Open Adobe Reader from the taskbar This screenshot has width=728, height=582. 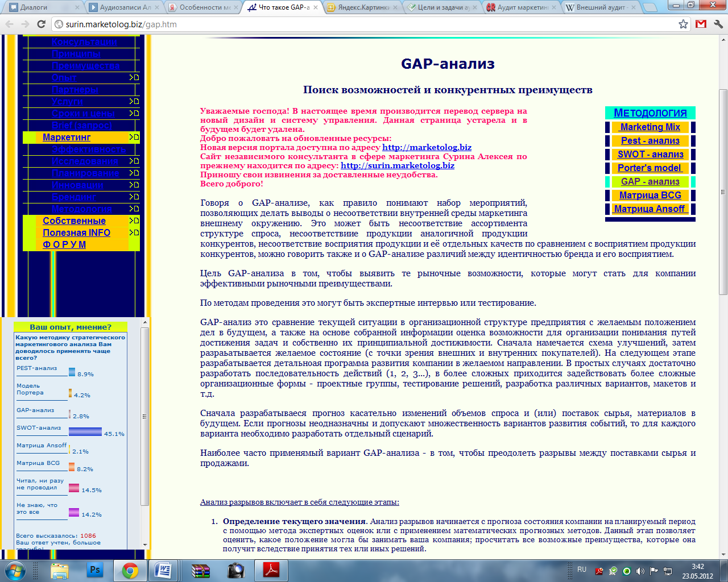(x=271, y=570)
